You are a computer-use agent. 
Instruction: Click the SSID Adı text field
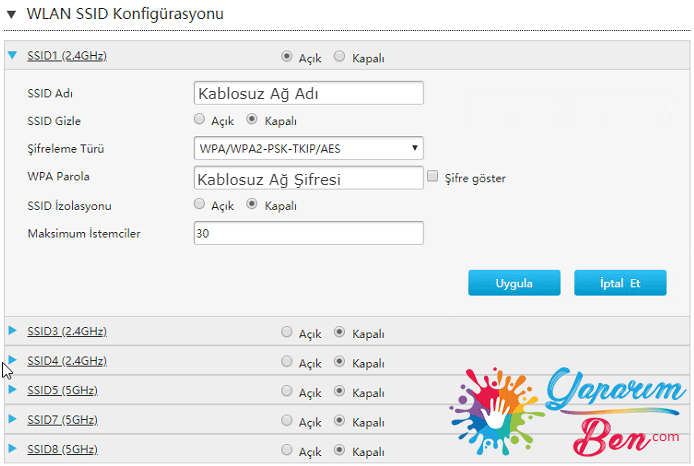tap(308, 93)
